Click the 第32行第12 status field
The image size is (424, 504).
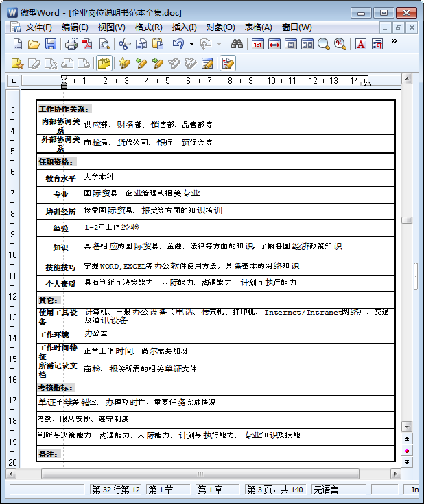115,490
